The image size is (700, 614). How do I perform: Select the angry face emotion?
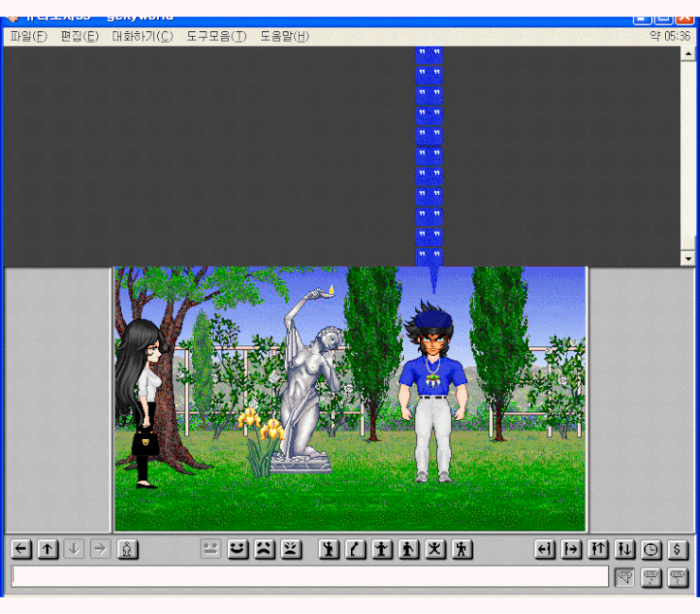290,549
